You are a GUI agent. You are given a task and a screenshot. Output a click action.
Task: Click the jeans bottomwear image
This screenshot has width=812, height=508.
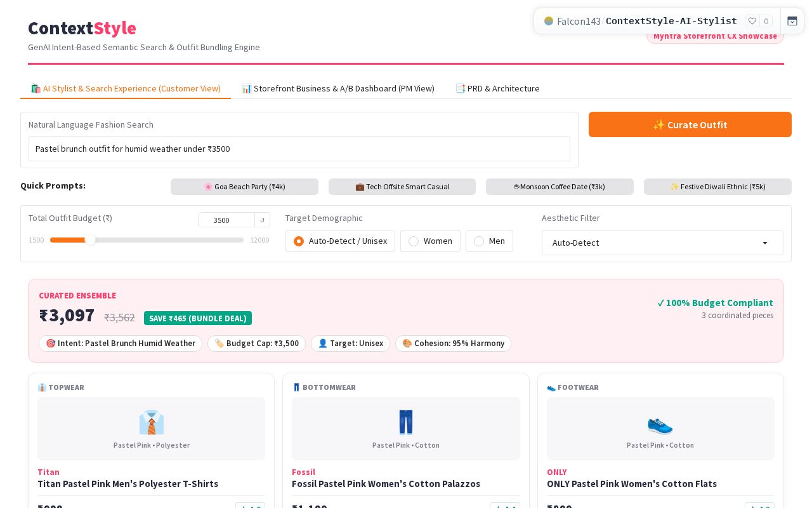pyautogui.click(x=406, y=422)
